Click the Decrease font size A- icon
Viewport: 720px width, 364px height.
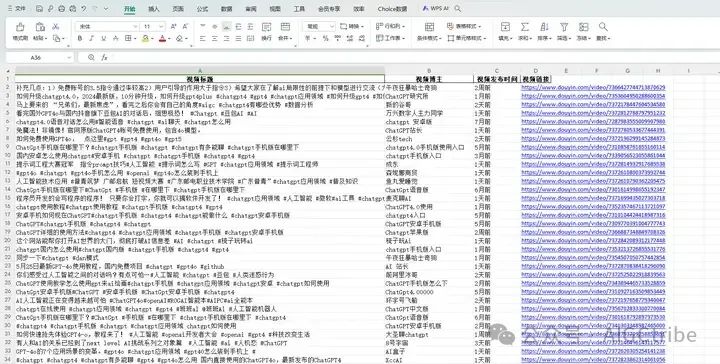click(x=185, y=27)
